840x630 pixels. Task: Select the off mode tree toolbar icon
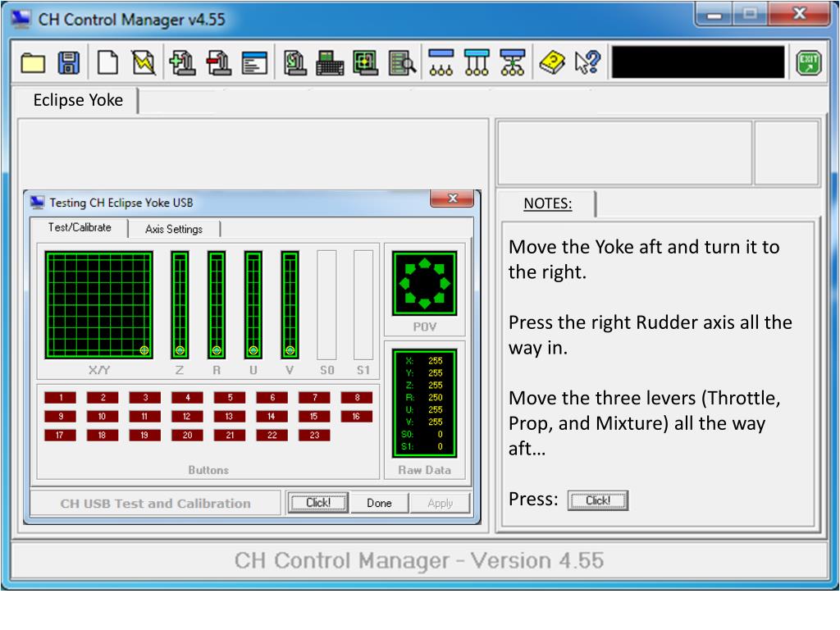513,63
